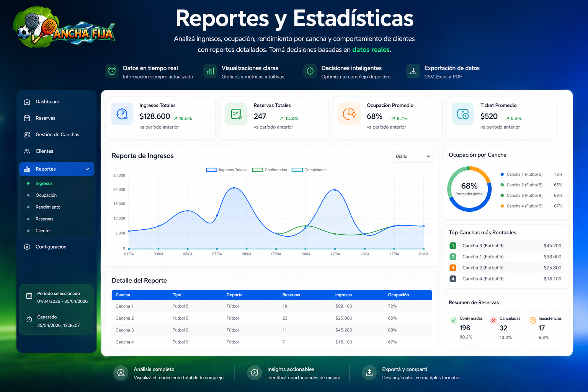Image resolution: width=588 pixels, height=392 pixels.
Task: Click the Exportación de datos download icon
Action: (x=413, y=71)
